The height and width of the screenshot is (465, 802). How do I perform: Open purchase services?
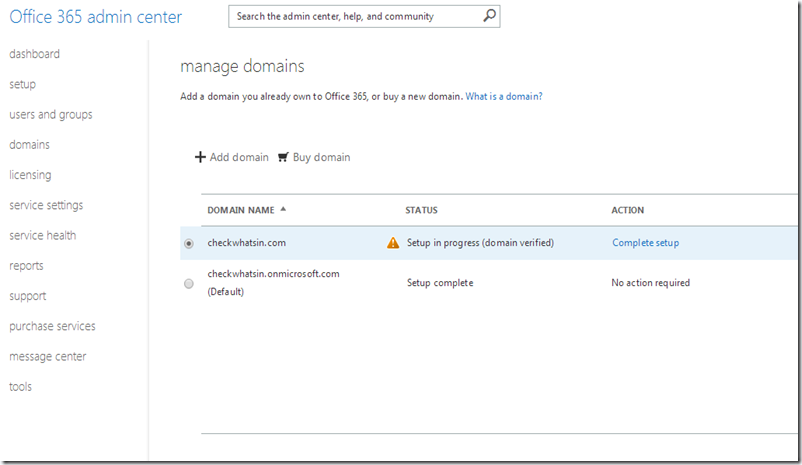[52, 326]
